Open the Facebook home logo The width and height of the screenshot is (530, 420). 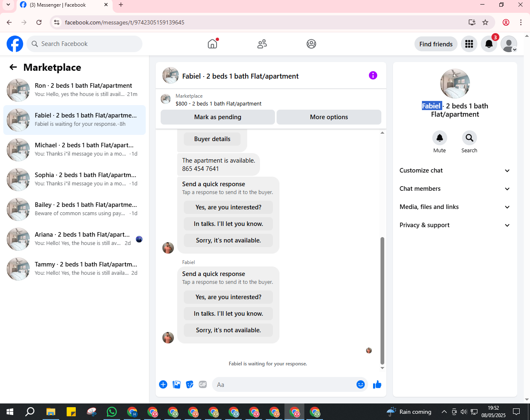pyautogui.click(x=15, y=44)
